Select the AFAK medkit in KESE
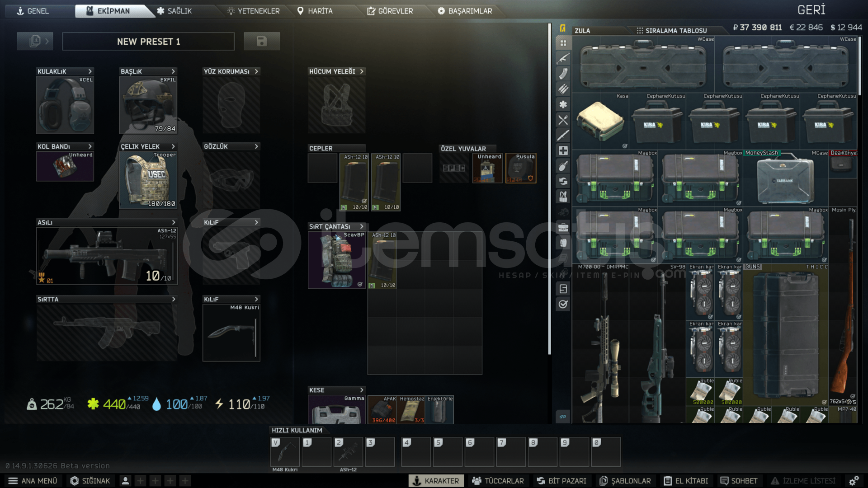Viewport: 868px width, 488px height. tap(382, 409)
